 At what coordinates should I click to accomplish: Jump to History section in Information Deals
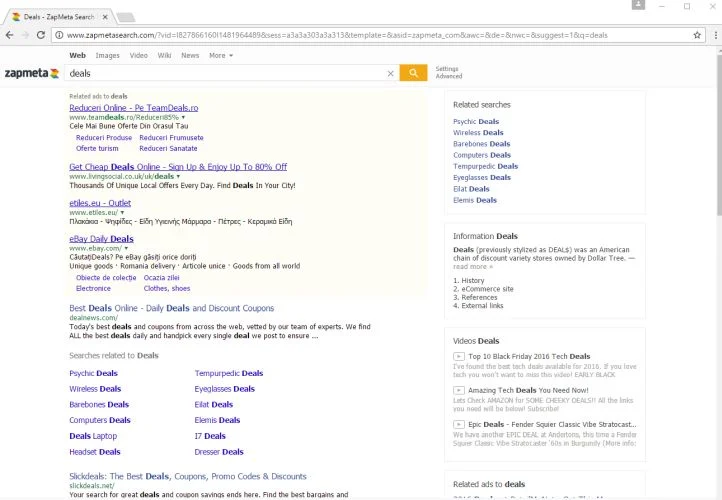[473, 280]
